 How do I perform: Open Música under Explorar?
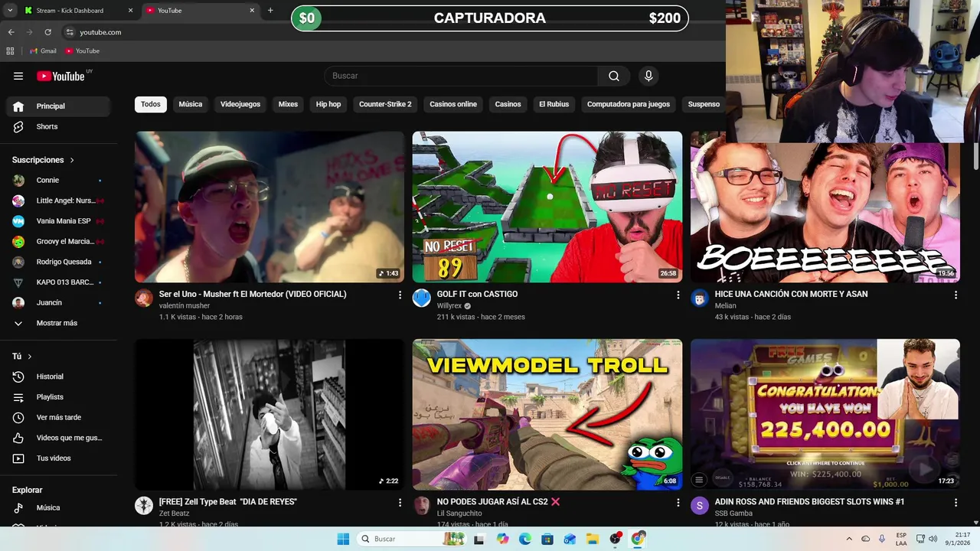[x=58, y=507]
